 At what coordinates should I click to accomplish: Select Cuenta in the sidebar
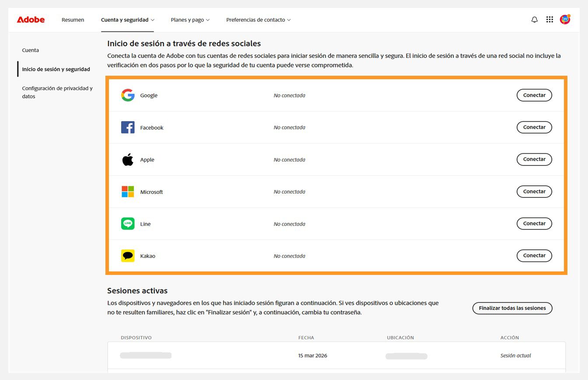30,50
